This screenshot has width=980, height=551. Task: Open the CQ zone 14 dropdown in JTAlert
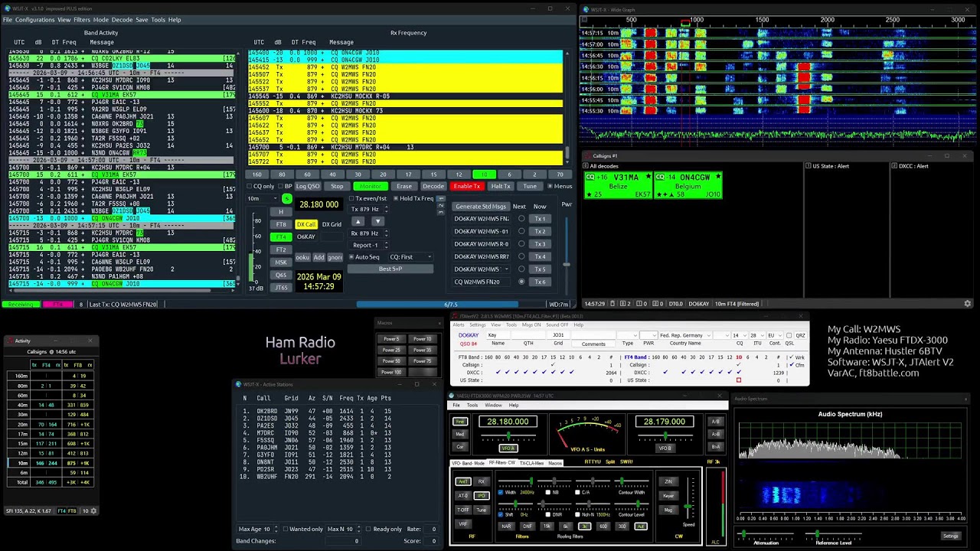[x=739, y=335]
